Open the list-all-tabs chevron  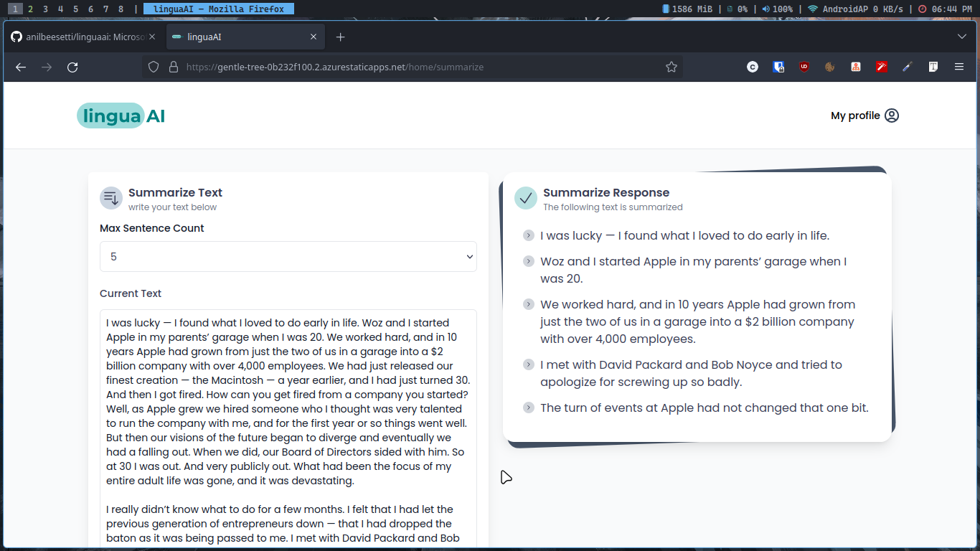click(961, 37)
